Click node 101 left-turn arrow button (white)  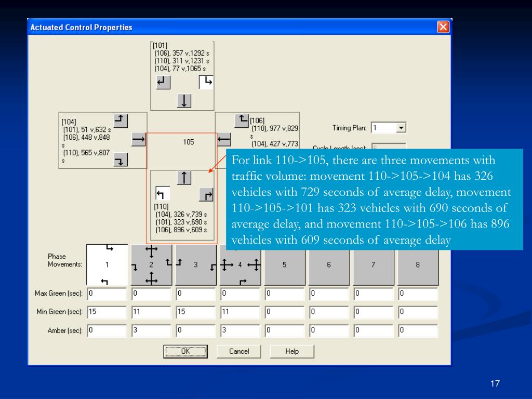(x=206, y=83)
